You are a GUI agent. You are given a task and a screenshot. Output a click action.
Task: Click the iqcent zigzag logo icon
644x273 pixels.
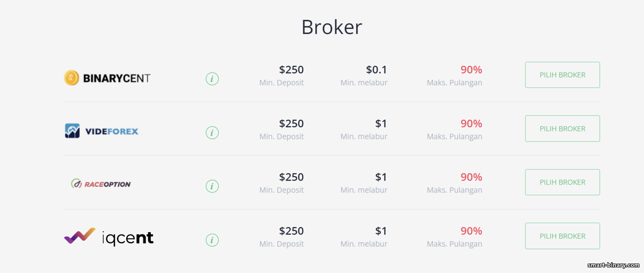click(x=80, y=236)
